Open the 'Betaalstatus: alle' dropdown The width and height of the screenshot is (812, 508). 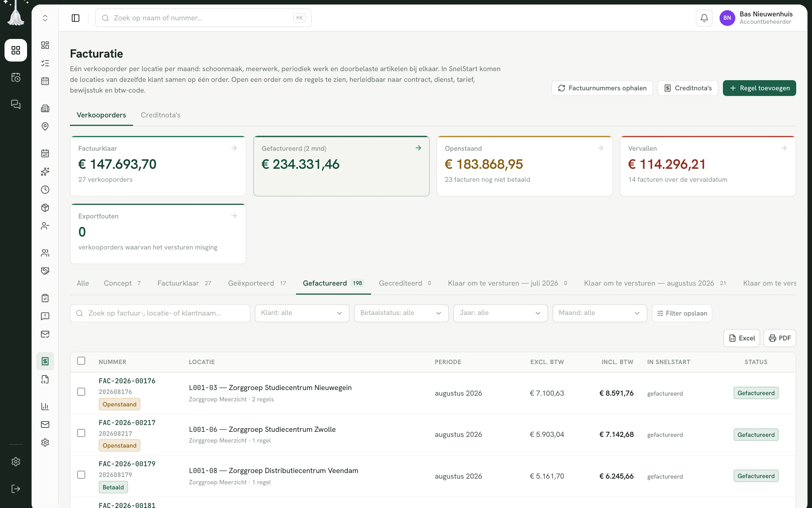(401, 313)
